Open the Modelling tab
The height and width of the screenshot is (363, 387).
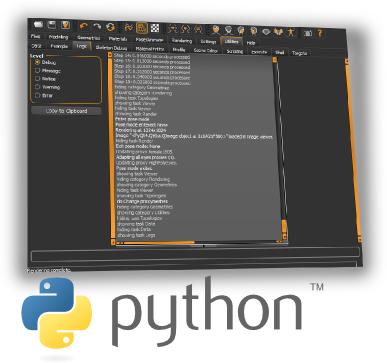(58, 37)
